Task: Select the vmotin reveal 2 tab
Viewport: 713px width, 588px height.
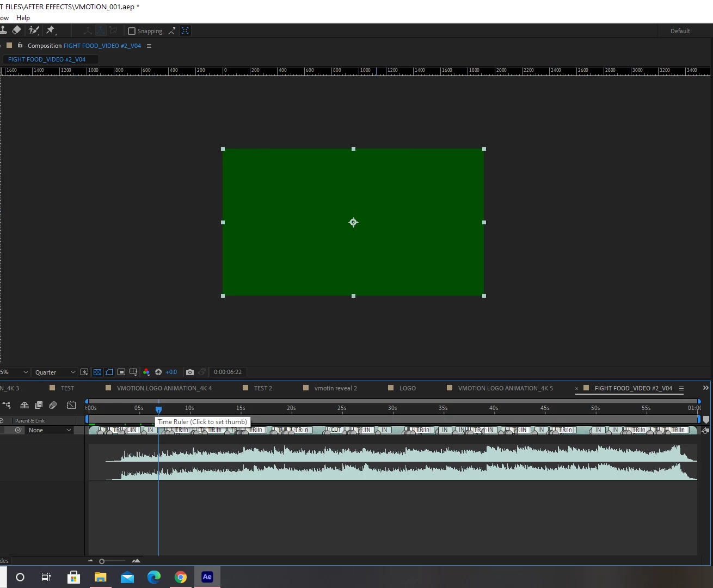Action: pos(336,388)
